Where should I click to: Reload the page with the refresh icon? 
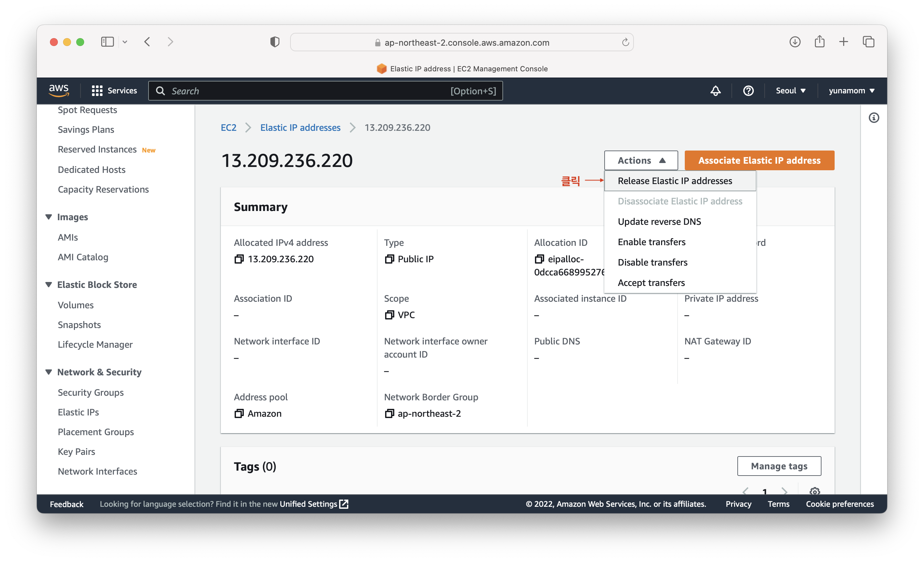point(625,42)
